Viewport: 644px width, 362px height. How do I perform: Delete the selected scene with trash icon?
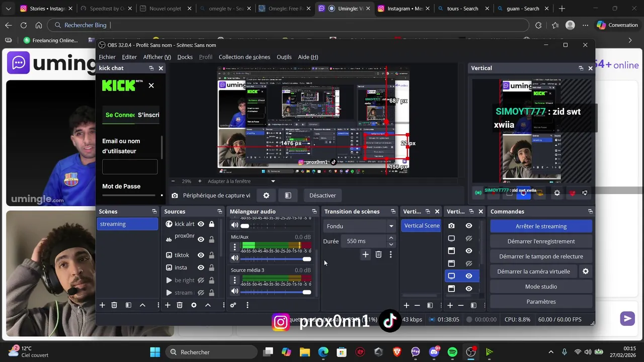tap(114, 305)
